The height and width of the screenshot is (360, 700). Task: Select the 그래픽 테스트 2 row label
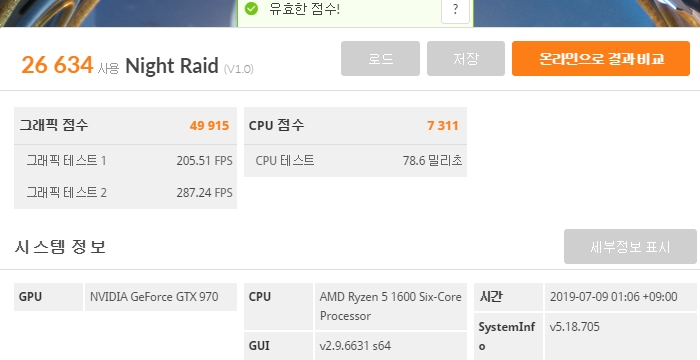66,193
